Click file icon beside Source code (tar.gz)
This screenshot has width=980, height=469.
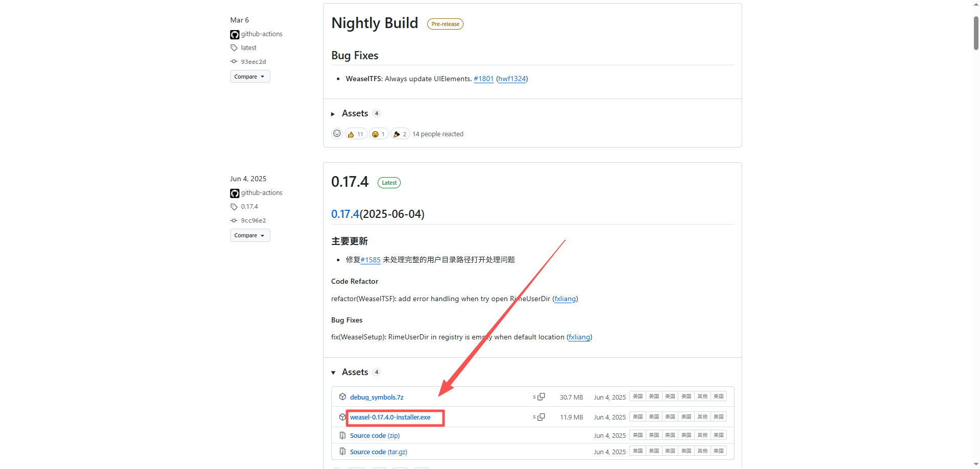pos(342,452)
